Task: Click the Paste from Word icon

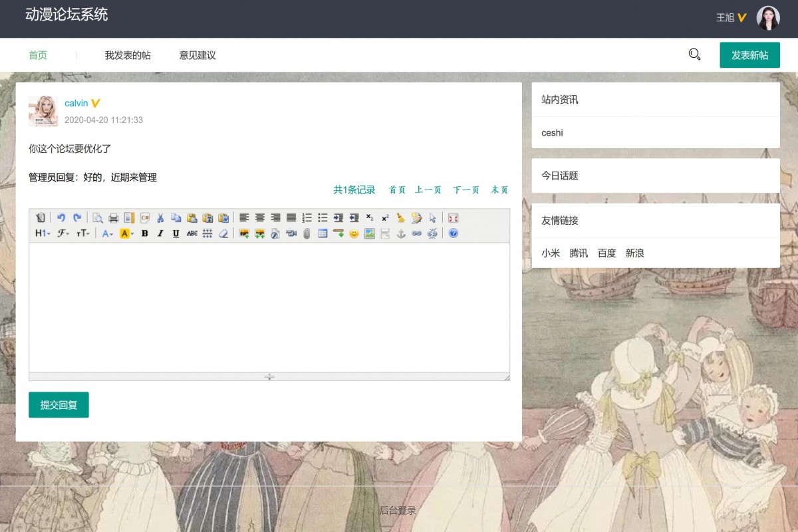Action: [224, 217]
